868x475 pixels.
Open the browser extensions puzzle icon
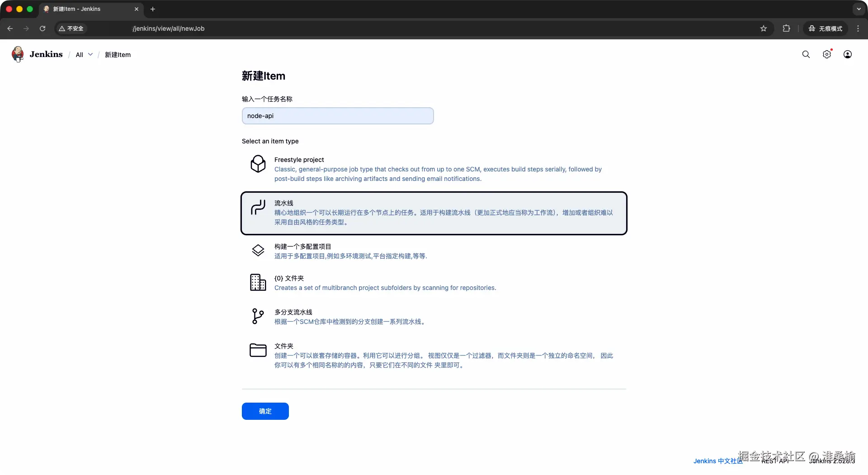tap(787, 28)
